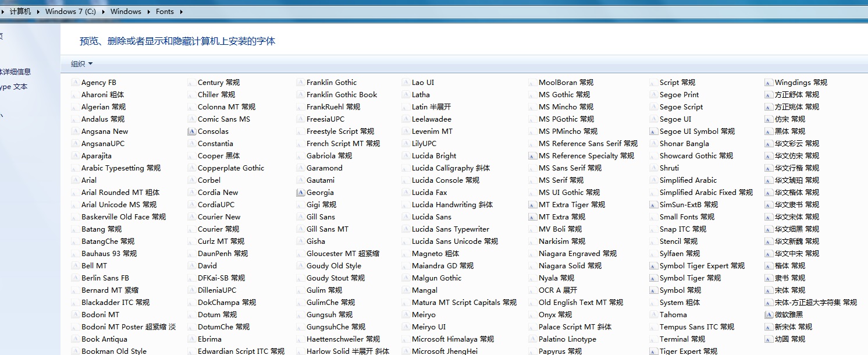
Task: Select Niagara Engraved 常规 font
Action: 578,254
